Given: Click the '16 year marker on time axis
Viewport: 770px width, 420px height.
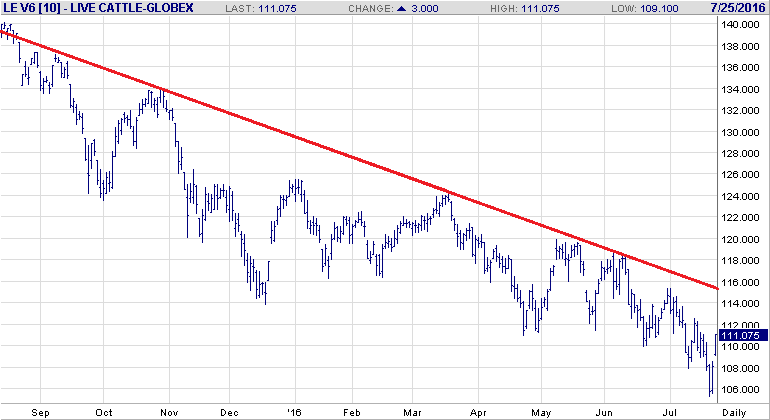Looking at the screenshot, I should click(x=292, y=410).
